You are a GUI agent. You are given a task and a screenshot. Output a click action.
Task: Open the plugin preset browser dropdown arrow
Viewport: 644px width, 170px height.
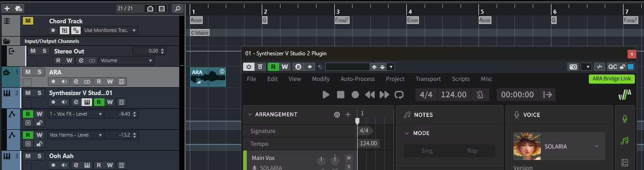pos(391,67)
